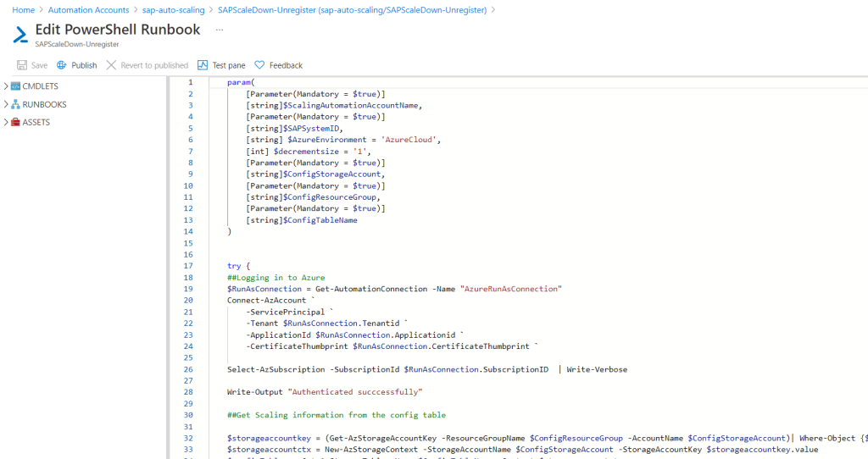Click '$storageaccountctx' on line 33
The height and width of the screenshot is (459, 868).
(269, 450)
